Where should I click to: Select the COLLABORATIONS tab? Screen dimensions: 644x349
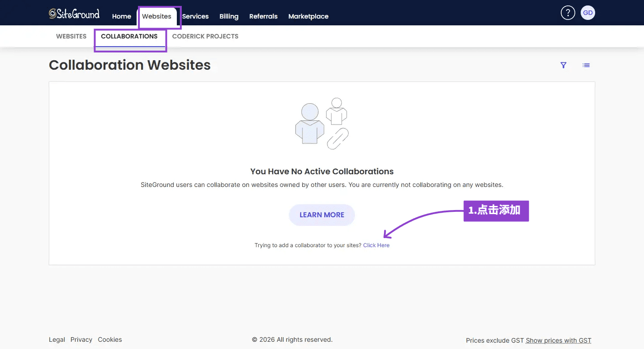tap(129, 36)
